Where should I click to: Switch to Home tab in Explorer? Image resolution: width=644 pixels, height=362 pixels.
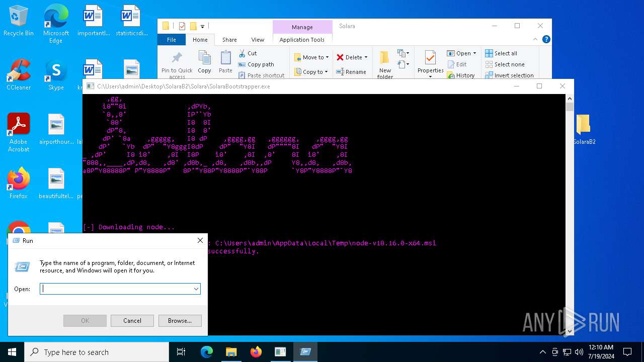[200, 40]
